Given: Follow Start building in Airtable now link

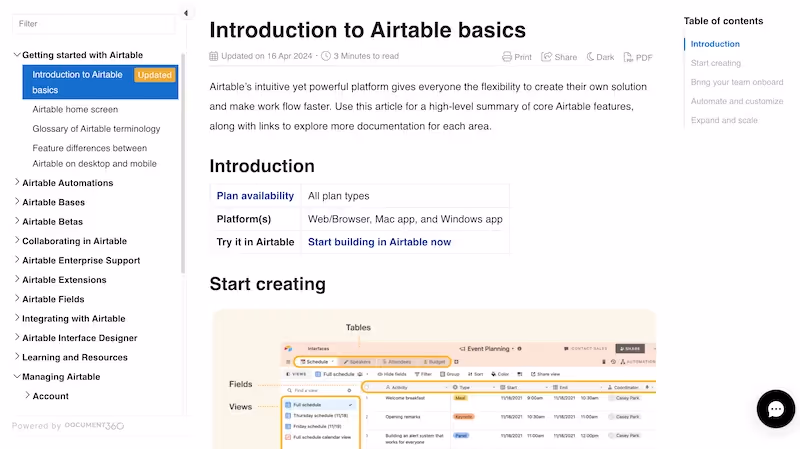Looking at the screenshot, I should tap(379, 242).
